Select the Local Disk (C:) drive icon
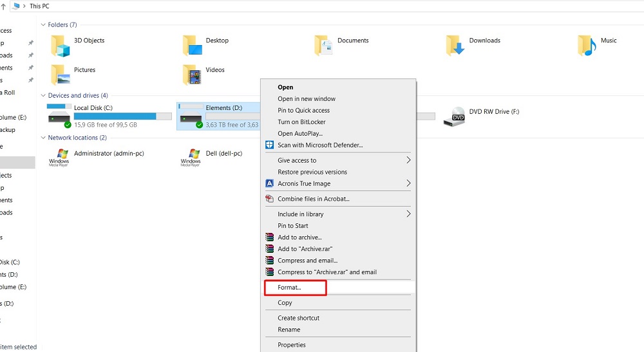Screen dimensions: 644x352 click(x=59, y=116)
